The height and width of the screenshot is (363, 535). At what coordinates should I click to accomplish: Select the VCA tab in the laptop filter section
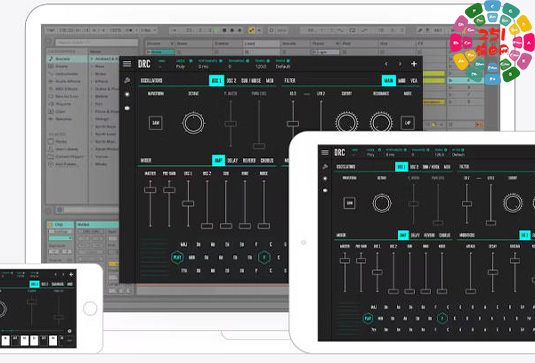point(414,81)
